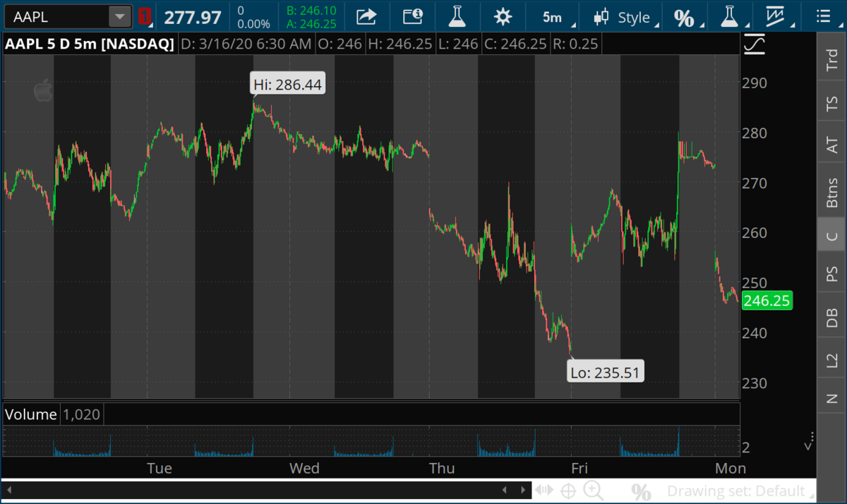Click the H: 246.25 high value

399,44
